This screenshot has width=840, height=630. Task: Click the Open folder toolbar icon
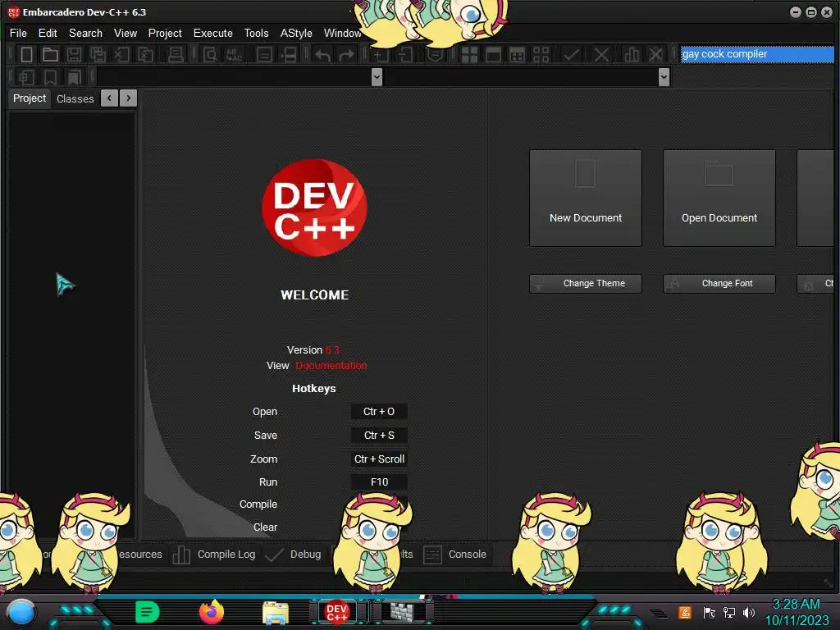[50, 54]
